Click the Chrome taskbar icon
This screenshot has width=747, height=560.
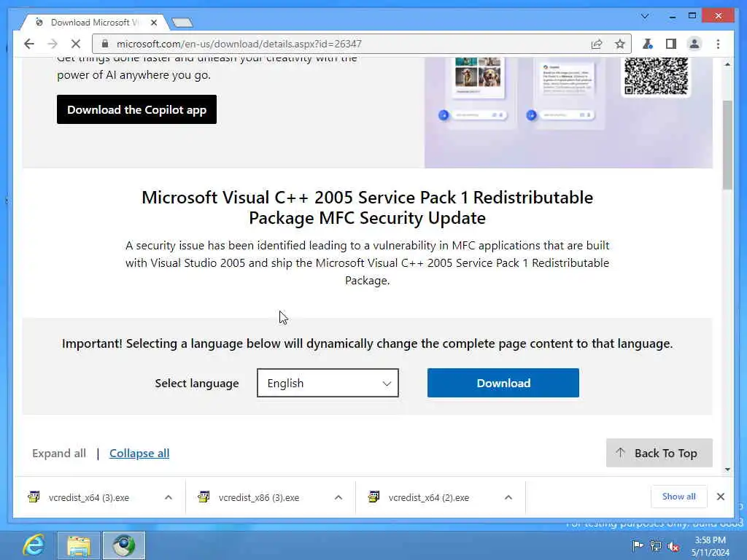click(124, 545)
